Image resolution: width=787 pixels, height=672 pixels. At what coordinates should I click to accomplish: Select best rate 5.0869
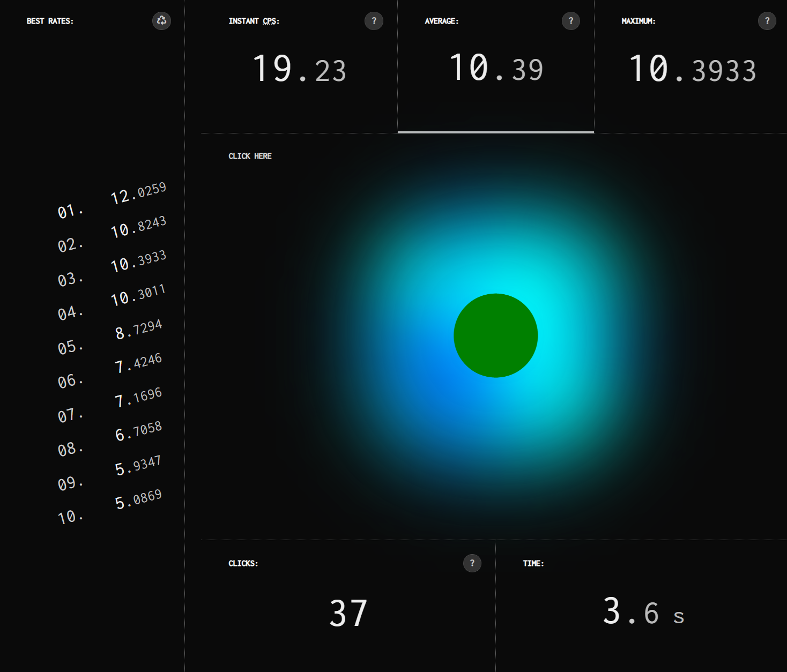138,499
